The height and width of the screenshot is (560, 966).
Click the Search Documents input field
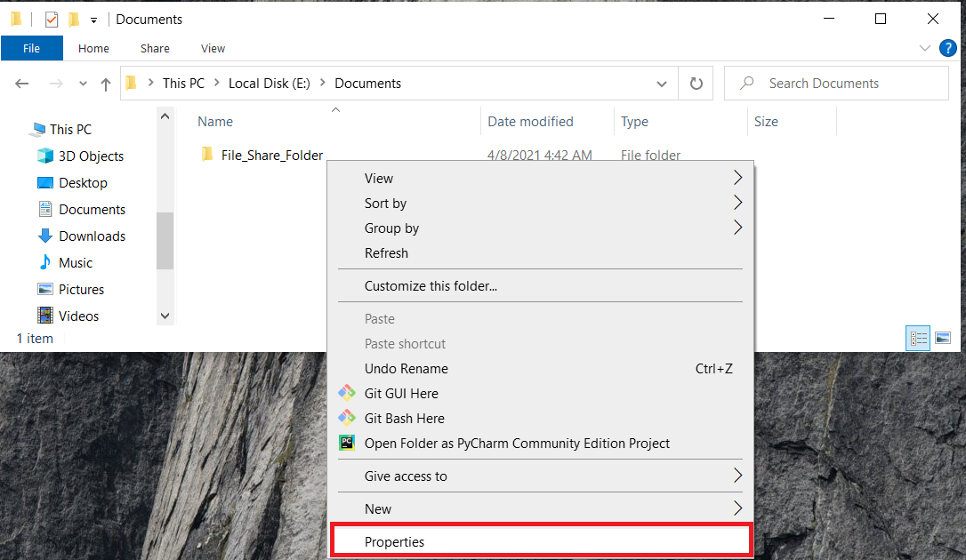tap(845, 84)
